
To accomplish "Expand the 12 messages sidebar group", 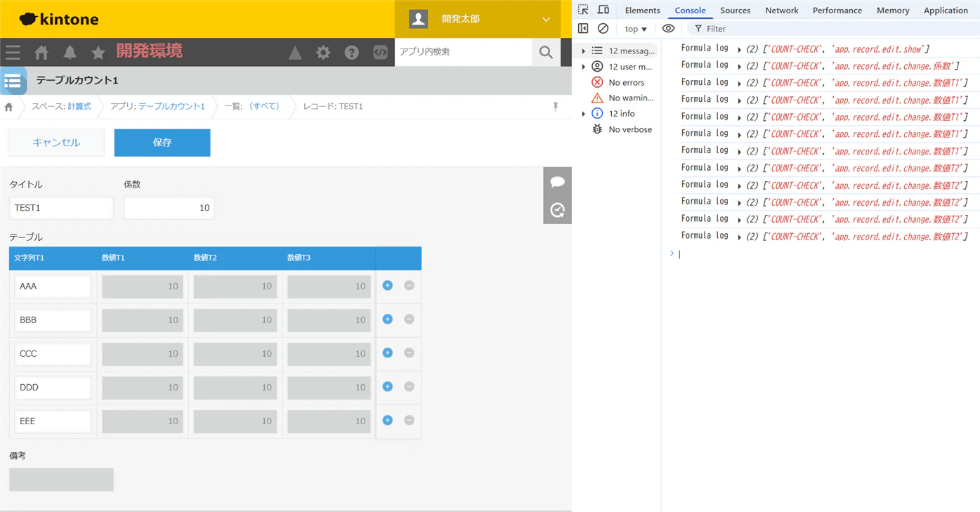I will click(583, 51).
